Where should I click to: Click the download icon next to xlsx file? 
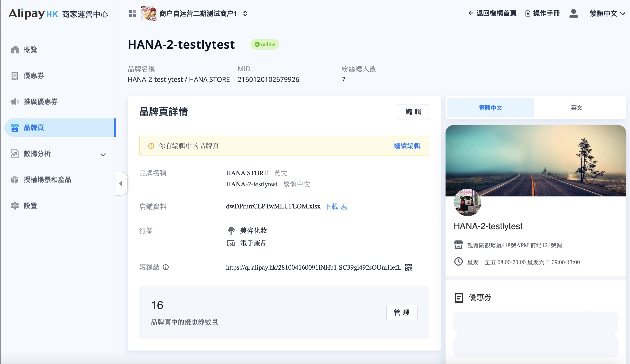click(344, 207)
